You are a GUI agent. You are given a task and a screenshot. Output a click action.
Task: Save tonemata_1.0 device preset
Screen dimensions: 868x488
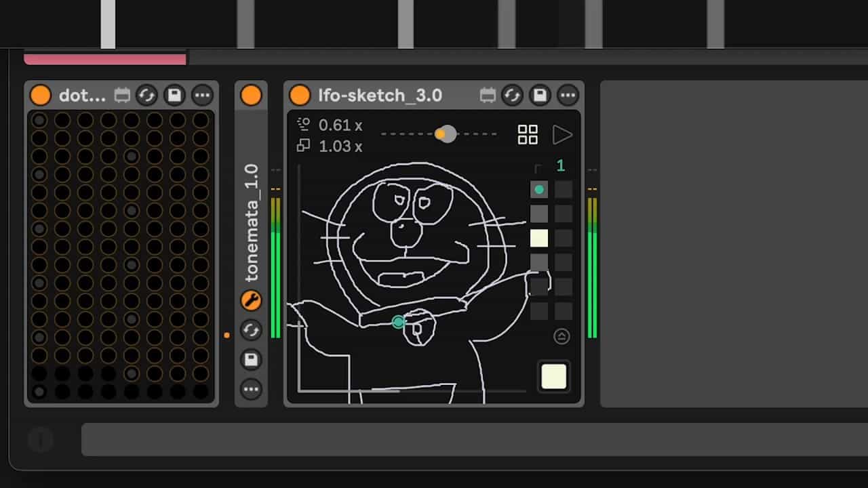point(251,359)
